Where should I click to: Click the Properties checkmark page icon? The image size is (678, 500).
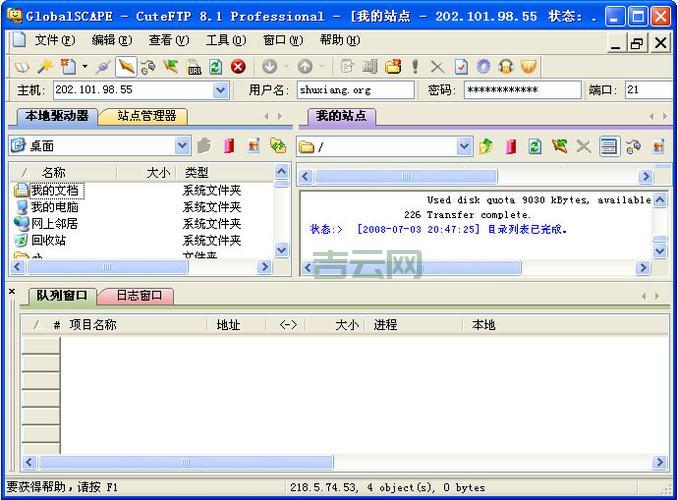[461, 67]
